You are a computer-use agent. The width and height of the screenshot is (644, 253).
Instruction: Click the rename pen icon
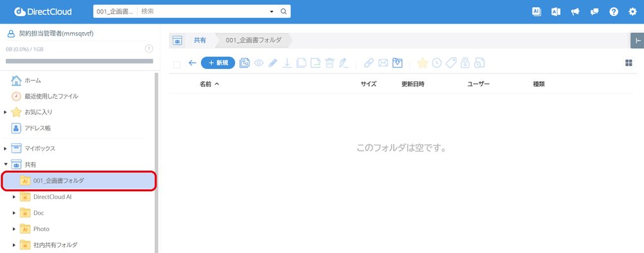point(343,63)
